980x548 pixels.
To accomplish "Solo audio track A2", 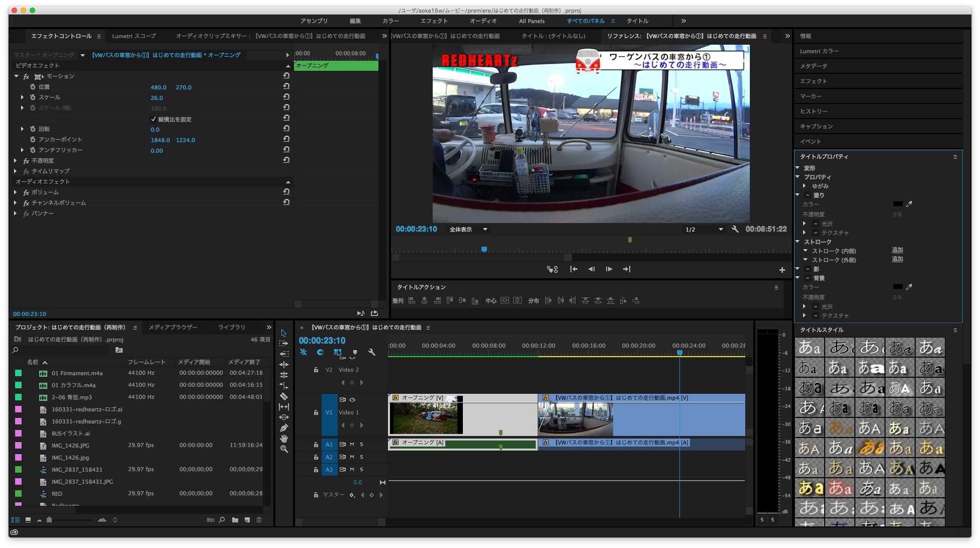I will click(x=361, y=457).
